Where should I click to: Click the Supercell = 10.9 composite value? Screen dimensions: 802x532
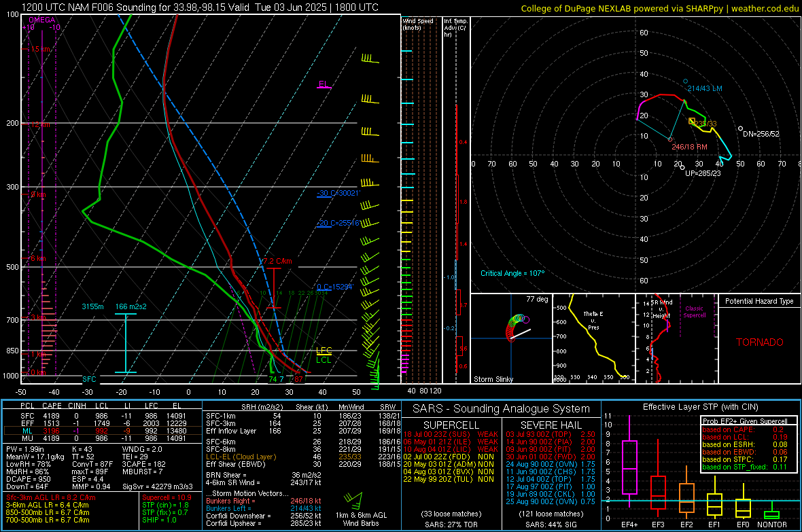pyautogui.click(x=167, y=497)
